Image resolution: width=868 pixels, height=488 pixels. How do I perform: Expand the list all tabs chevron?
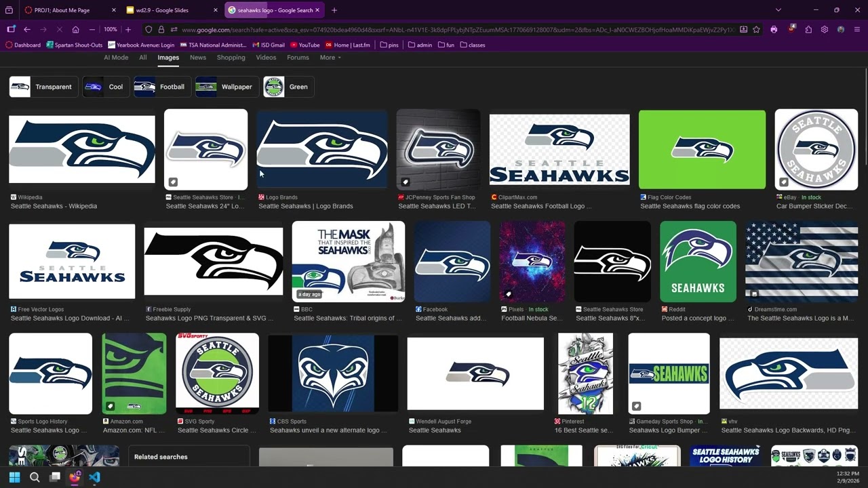(x=778, y=10)
